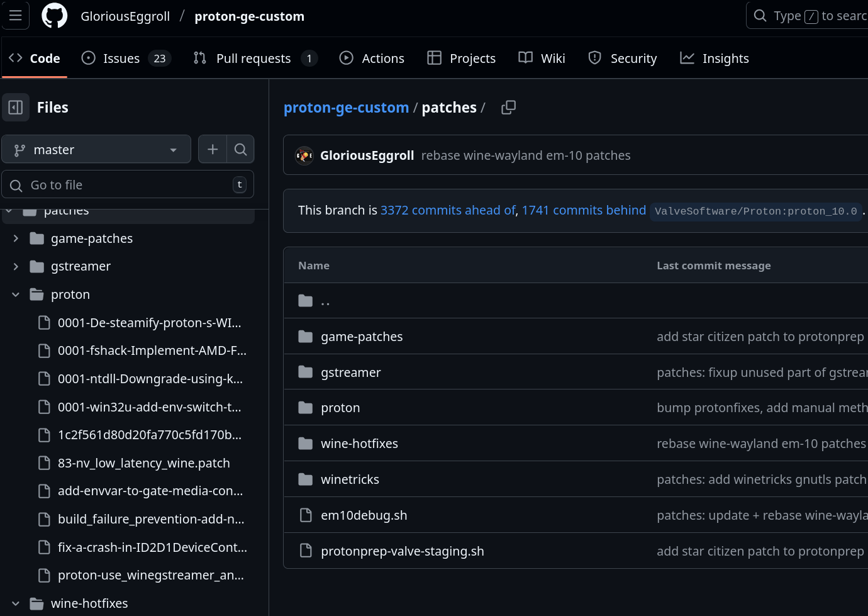
Task: Open proton-ge-custom repository header link
Action: (249, 16)
